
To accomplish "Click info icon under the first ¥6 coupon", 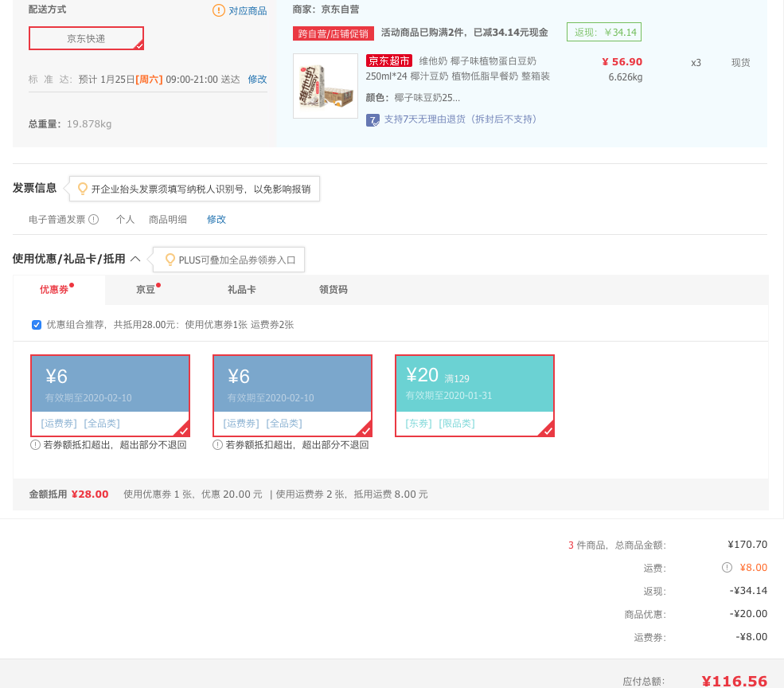I will point(35,445).
